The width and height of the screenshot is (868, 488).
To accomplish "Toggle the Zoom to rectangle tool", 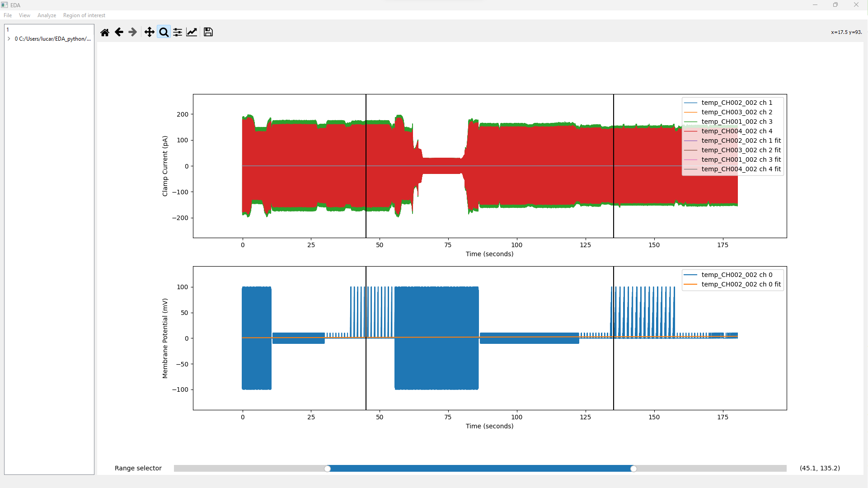I will 164,32.
